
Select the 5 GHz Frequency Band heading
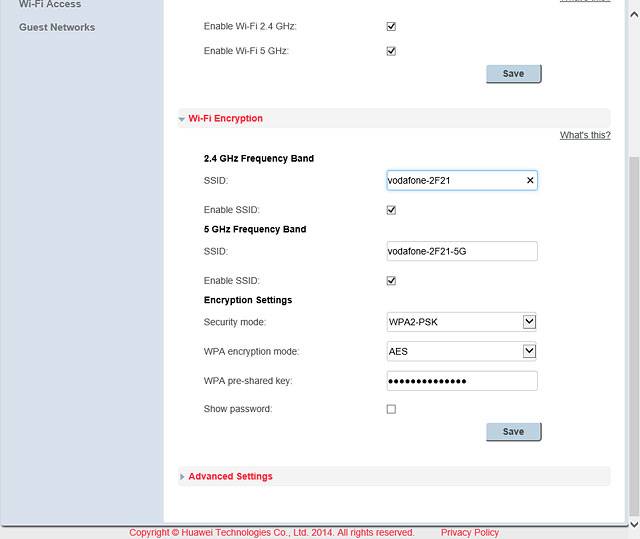point(255,229)
